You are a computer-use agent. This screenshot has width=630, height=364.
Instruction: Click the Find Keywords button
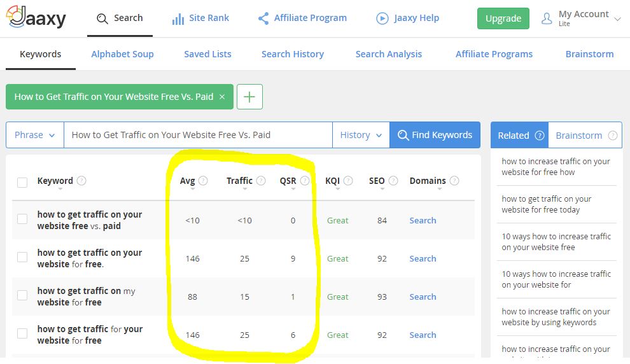(435, 135)
